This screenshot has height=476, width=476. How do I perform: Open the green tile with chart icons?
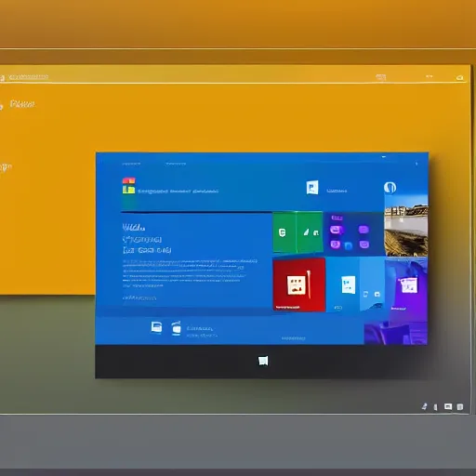(310, 232)
